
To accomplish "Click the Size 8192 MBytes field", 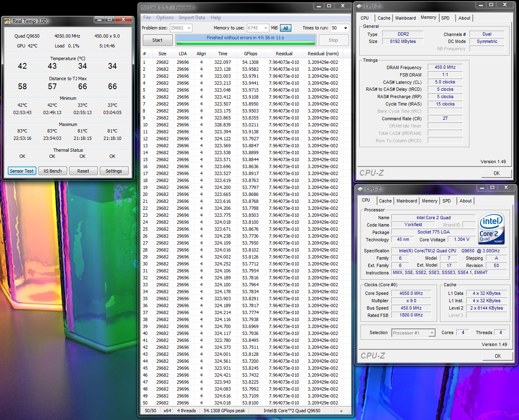I will [403, 41].
